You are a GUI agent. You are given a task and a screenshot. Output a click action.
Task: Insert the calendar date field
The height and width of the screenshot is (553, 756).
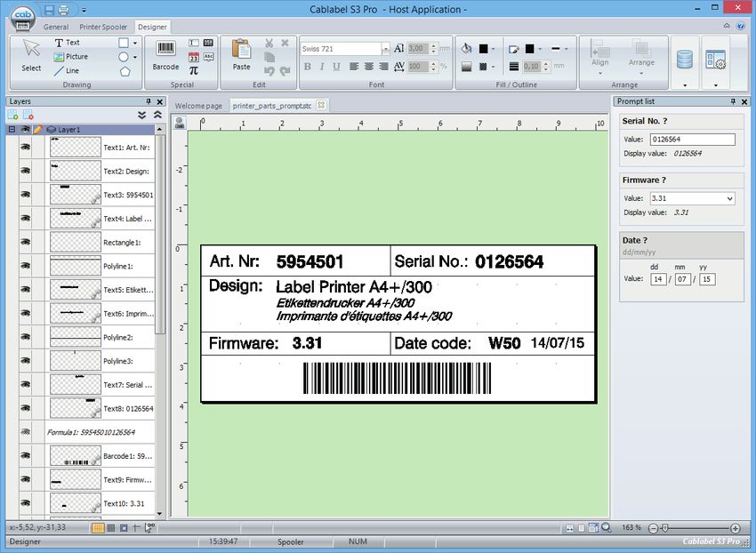point(194,57)
